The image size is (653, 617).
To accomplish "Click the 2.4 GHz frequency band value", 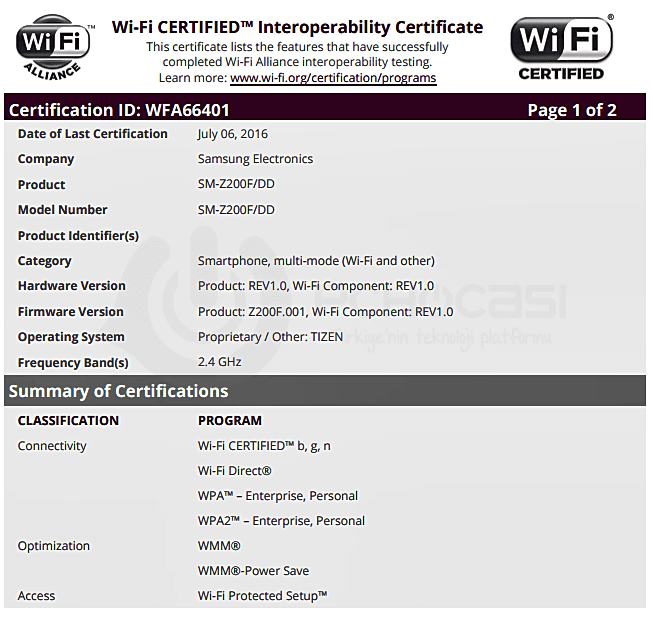I will 220,363.
